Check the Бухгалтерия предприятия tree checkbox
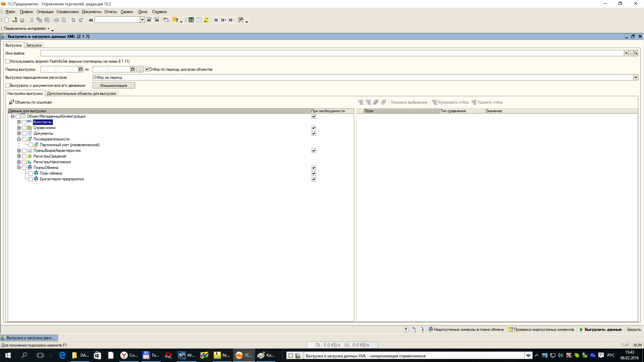644x362 pixels. point(31,179)
